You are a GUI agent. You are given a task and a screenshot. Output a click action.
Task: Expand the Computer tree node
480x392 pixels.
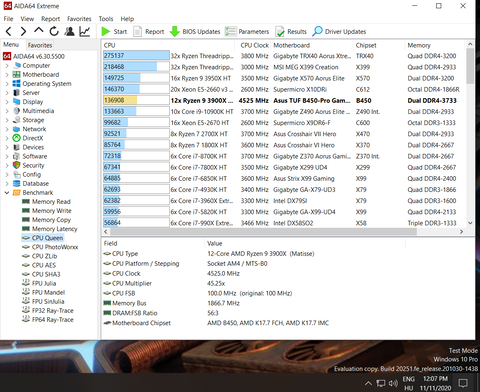(x=7, y=66)
